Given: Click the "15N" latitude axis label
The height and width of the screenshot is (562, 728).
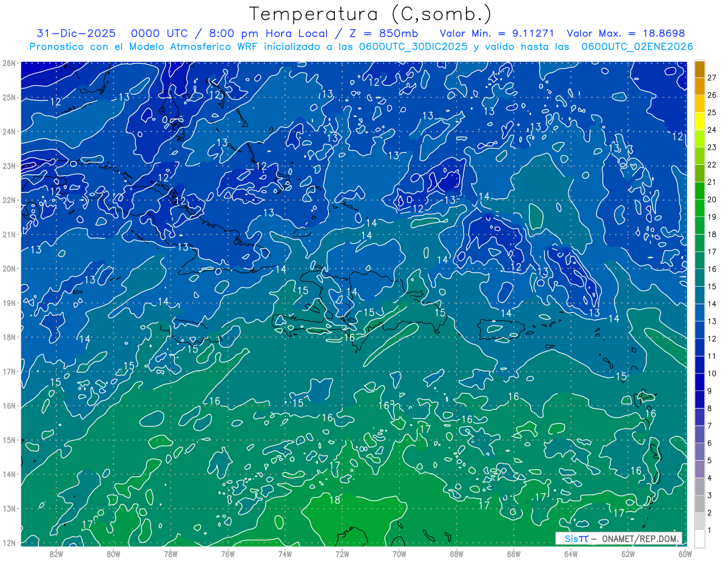Looking at the screenshot, I should click(9, 440).
